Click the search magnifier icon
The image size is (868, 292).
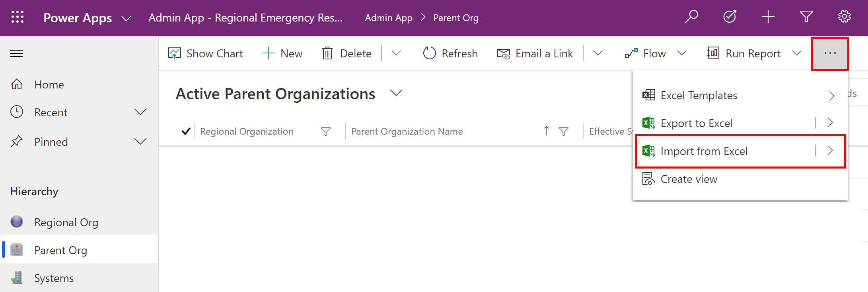pos(692,17)
